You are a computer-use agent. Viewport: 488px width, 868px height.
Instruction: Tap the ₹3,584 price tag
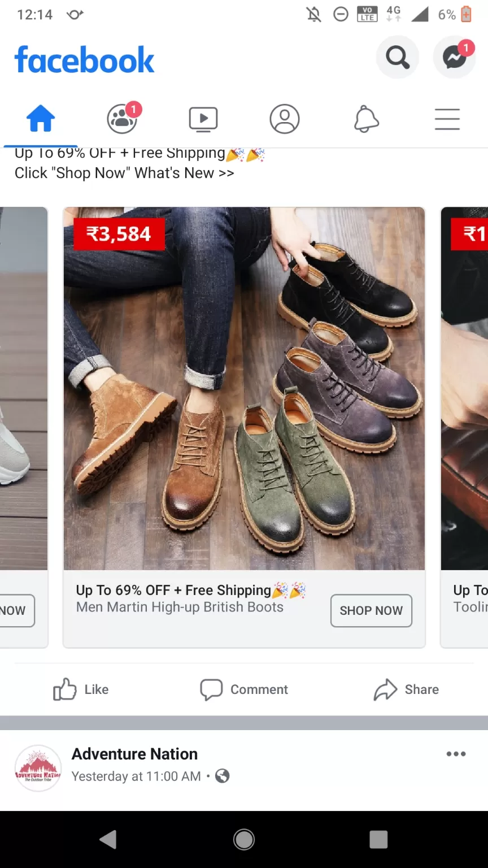[119, 234]
